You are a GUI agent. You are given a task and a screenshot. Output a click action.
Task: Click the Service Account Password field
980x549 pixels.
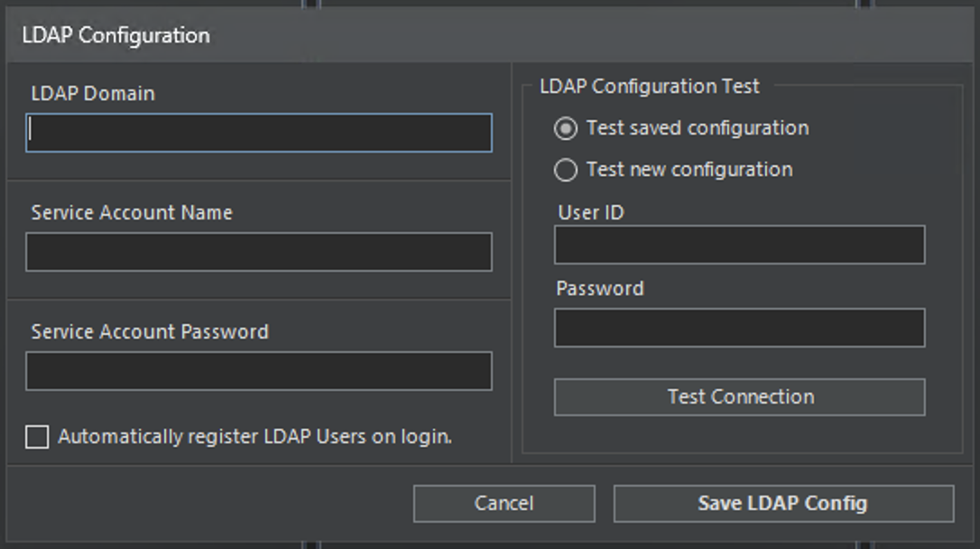coord(259,371)
